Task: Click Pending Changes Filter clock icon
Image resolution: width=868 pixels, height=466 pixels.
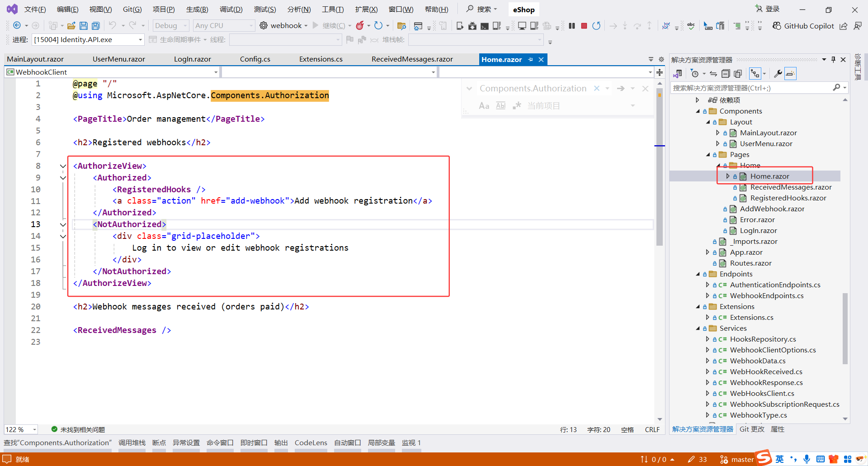Action: [x=695, y=74]
